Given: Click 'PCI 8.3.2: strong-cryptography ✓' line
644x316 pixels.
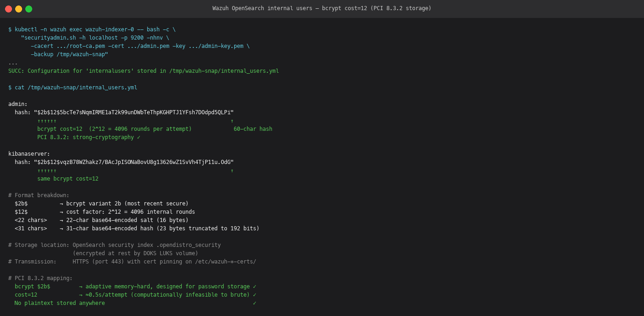Looking at the screenshot, I should (89, 137).
